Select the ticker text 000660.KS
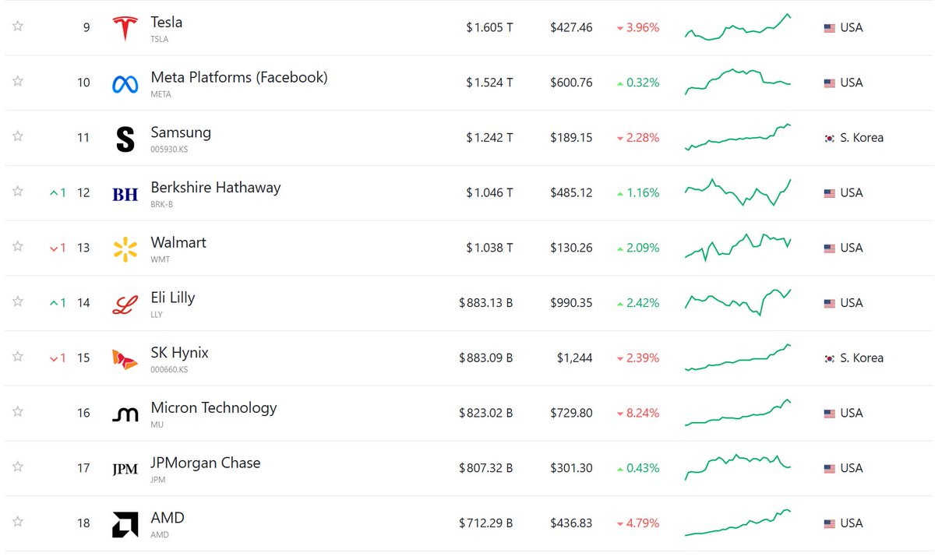Screen dimensions: 935x560 pos(169,369)
